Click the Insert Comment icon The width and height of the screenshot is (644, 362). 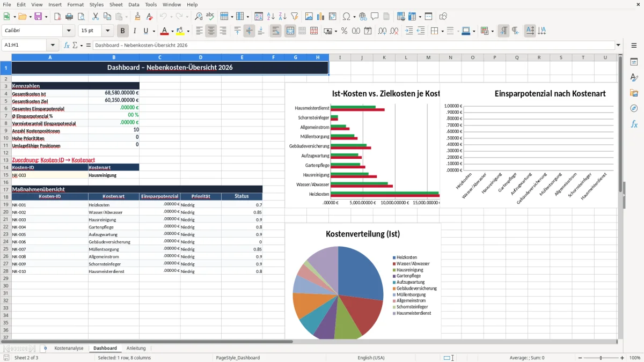pyautogui.click(x=375, y=17)
